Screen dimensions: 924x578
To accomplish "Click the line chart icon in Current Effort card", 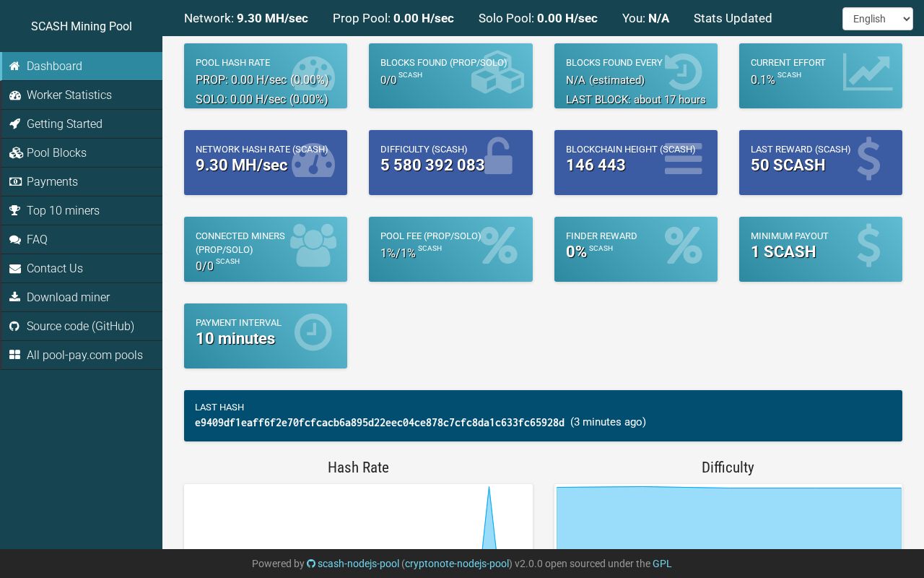I will pos(868,72).
